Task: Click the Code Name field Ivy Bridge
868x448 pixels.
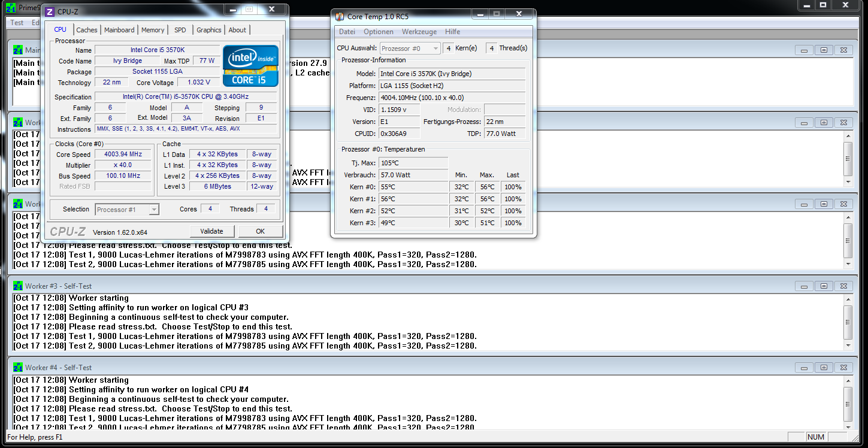Action: [x=128, y=61]
